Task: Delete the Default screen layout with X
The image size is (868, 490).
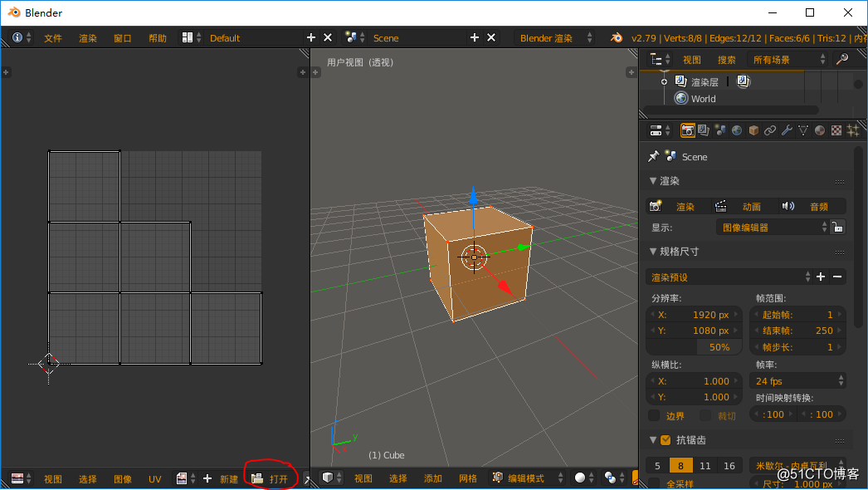Action: pyautogui.click(x=328, y=37)
